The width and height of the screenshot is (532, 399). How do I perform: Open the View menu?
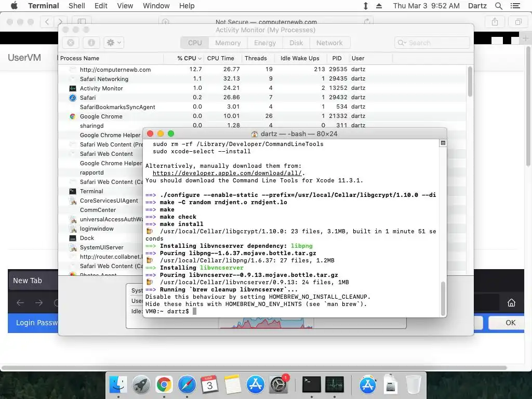(125, 6)
